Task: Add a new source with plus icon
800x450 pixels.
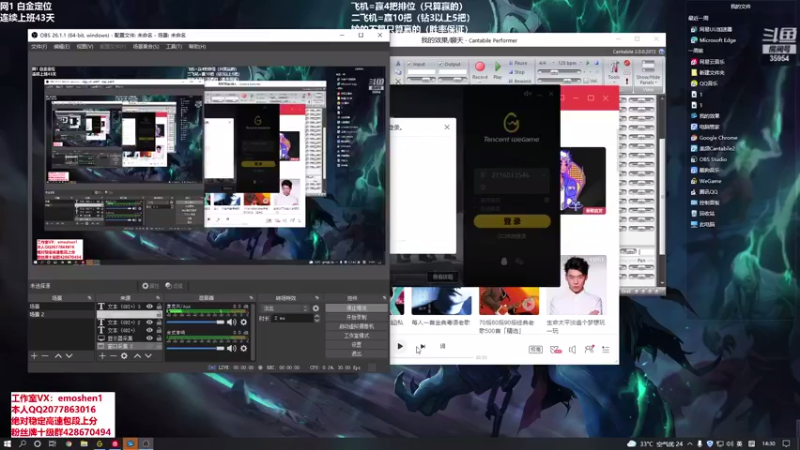Action: (102, 356)
